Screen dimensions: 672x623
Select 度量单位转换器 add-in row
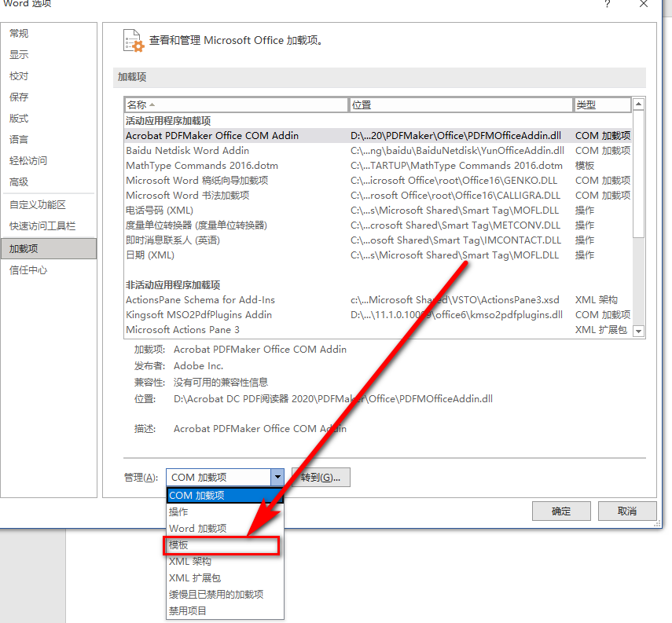click(x=378, y=225)
